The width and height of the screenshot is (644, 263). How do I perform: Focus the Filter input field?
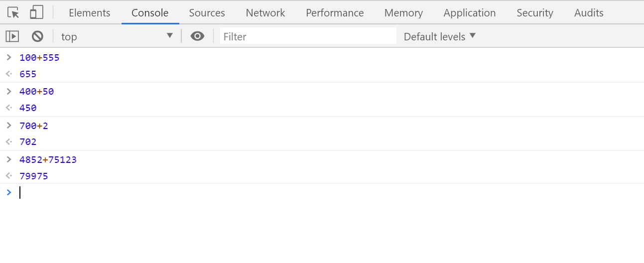coord(308,36)
